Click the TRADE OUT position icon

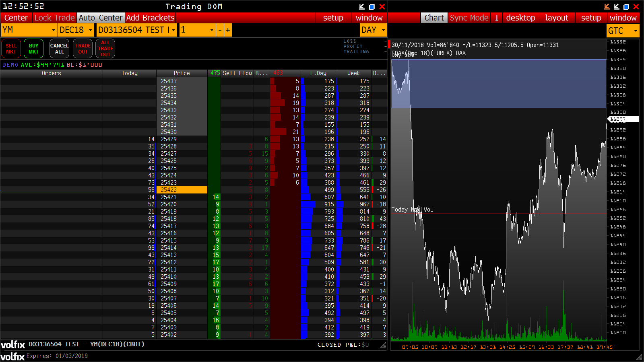tap(83, 48)
